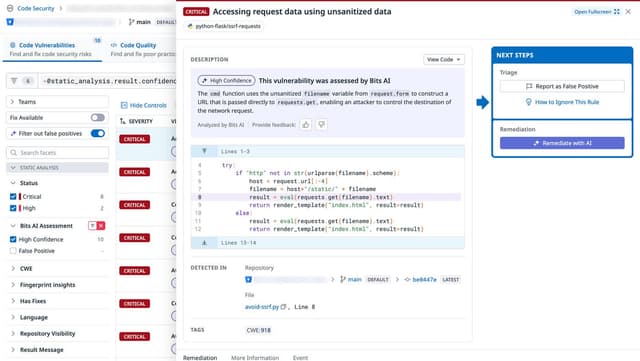Click the filter funnel icon
This screenshot has width=640, height=361.
(x=14, y=81)
